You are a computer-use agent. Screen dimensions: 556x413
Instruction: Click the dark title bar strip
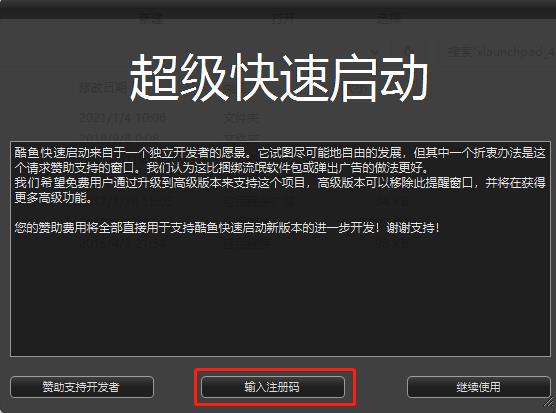(278, 9)
